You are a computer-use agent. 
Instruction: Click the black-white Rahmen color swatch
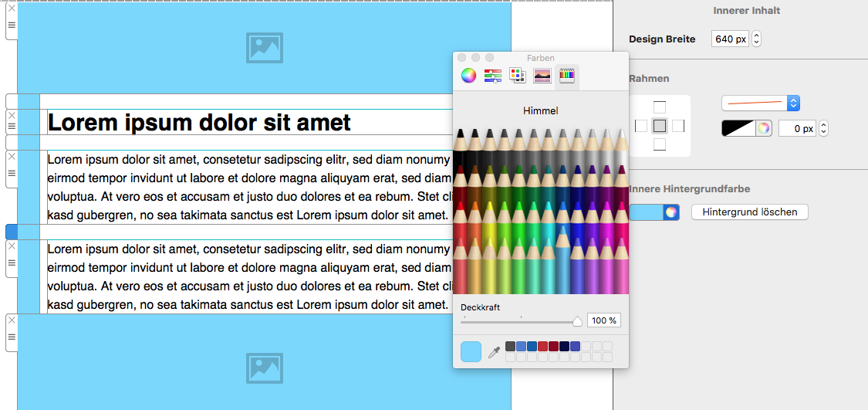coord(738,128)
